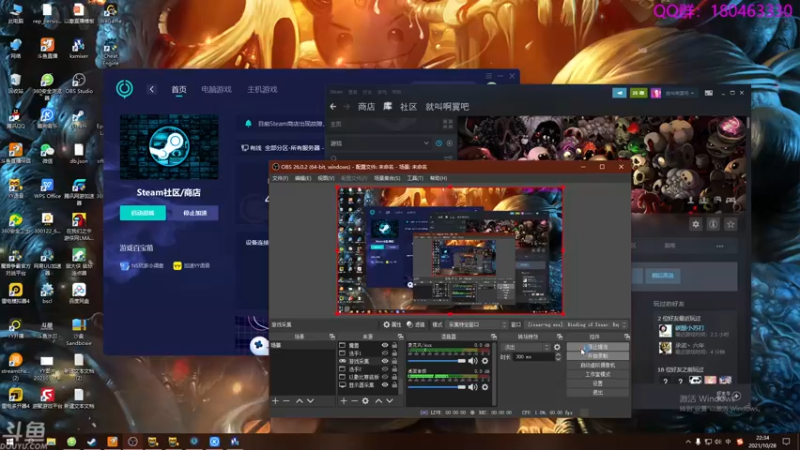Click the 属性 properties gear in OBS source toolbar
800x450 pixels.
pyautogui.click(x=392, y=324)
